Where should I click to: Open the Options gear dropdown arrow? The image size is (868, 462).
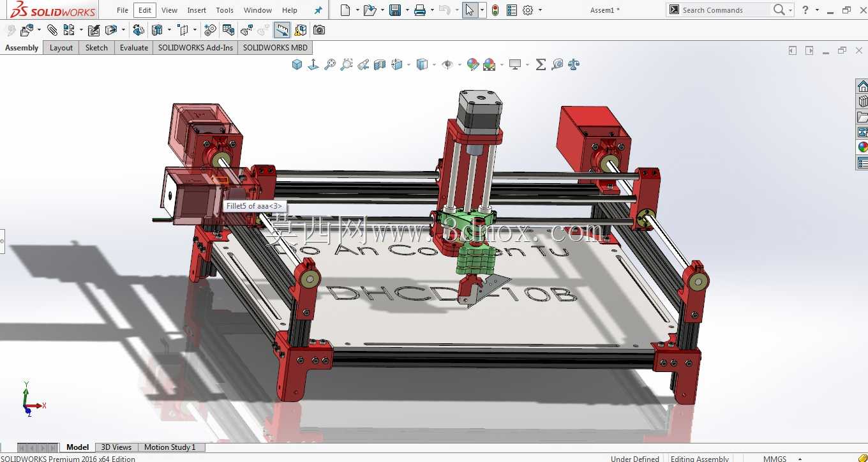point(540,10)
